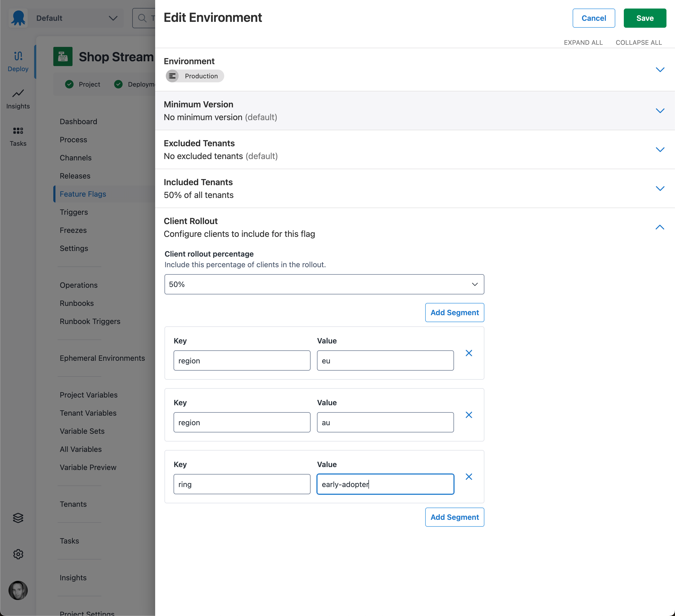Open the user profile avatar
Image resolution: width=675 pixels, height=616 pixels.
(18, 590)
